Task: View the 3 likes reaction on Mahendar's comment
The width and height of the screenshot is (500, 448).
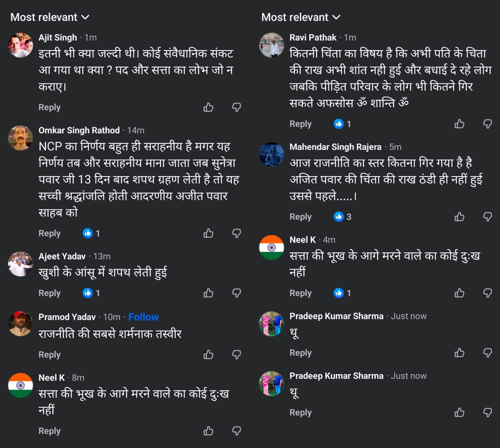Action: coord(342,217)
